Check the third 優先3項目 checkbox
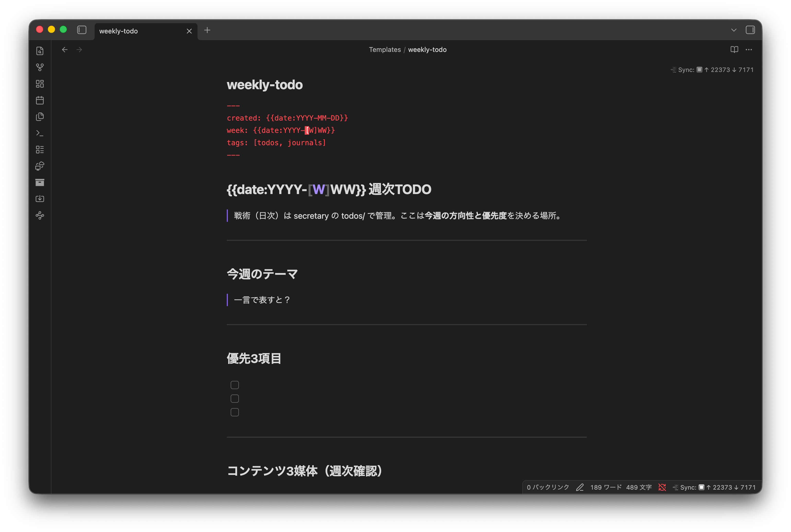Image resolution: width=791 pixels, height=532 pixels. (x=235, y=412)
